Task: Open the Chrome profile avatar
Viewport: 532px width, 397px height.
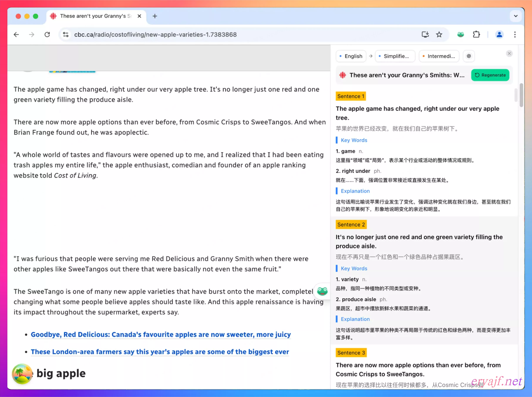Action: pos(499,35)
